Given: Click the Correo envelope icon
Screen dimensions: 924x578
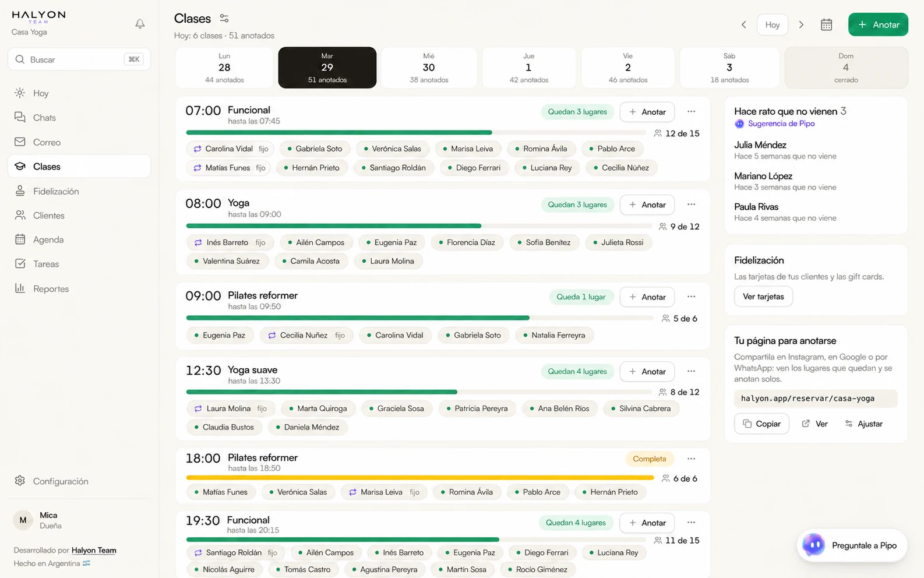Looking at the screenshot, I should (x=20, y=142).
